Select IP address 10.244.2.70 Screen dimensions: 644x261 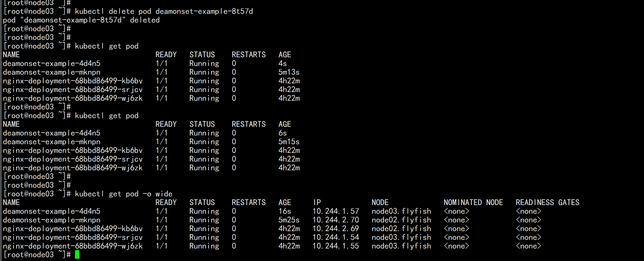(336, 220)
